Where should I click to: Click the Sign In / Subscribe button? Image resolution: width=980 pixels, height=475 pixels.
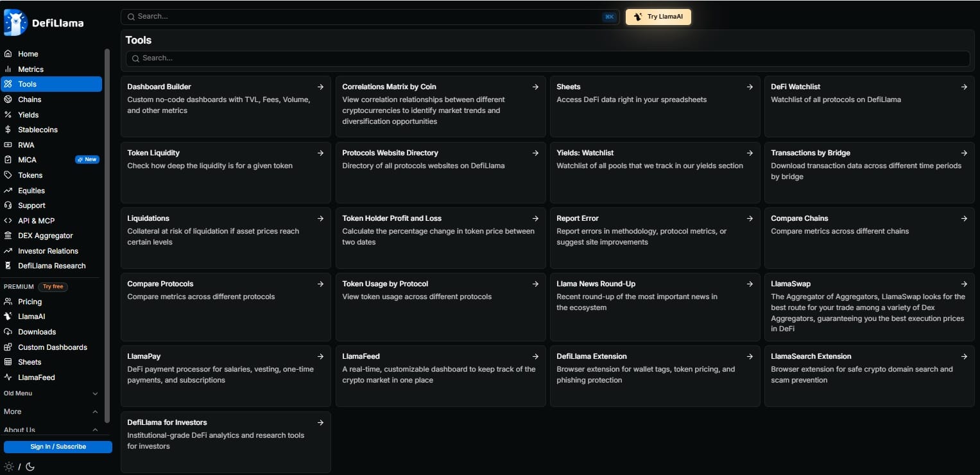tap(58, 447)
